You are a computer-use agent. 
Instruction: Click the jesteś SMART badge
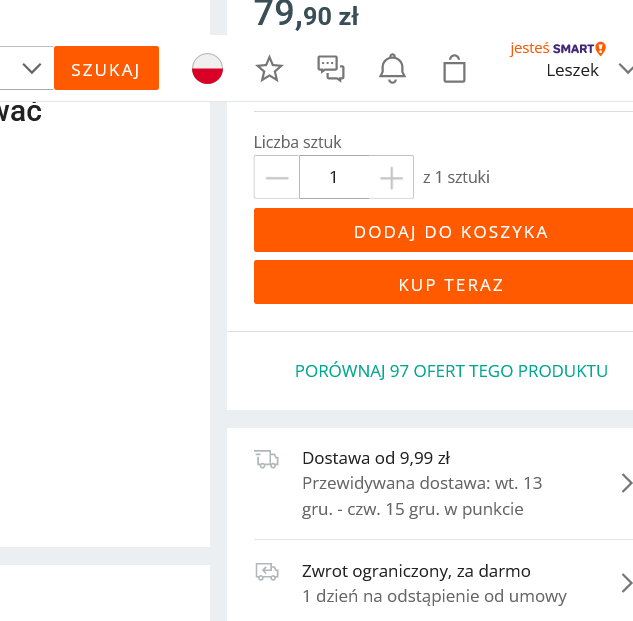pos(558,48)
